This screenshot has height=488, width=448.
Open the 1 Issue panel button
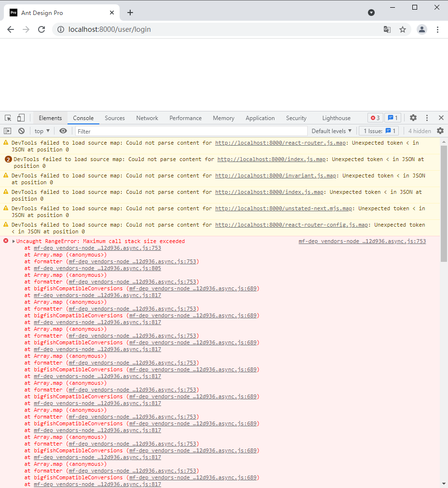click(379, 131)
